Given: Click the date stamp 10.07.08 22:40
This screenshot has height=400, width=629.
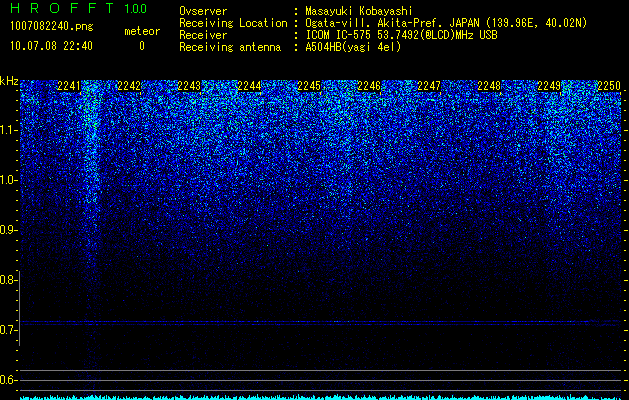Looking at the screenshot, I should pos(51,46).
